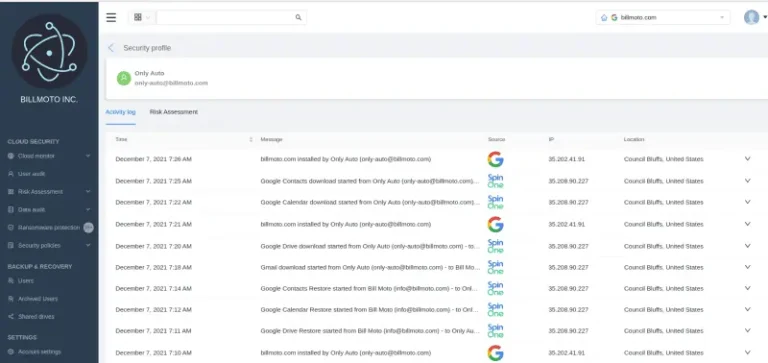Click the Shared drives share icon
The image size is (768, 363).
pos(11,317)
